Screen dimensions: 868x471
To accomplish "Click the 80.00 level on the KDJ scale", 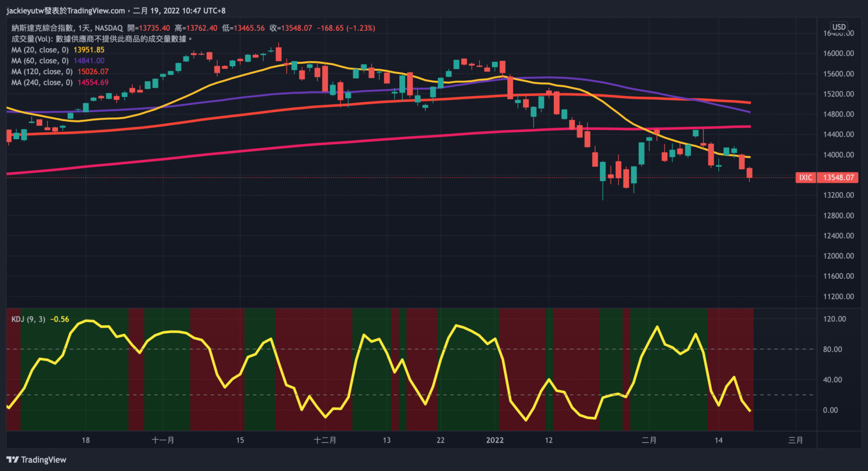I will pyautogui.click(x=832, y=350).
